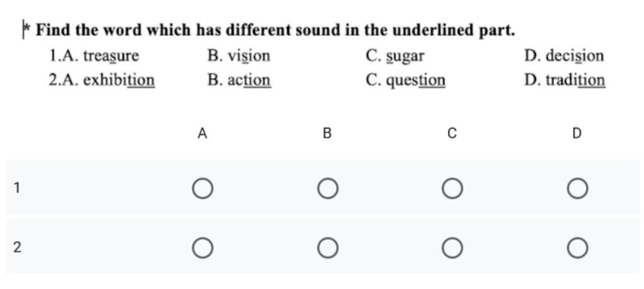Viewport: 644px width, 289px height.
Task: Pick answer D for question 2
Action: [577, 248]
